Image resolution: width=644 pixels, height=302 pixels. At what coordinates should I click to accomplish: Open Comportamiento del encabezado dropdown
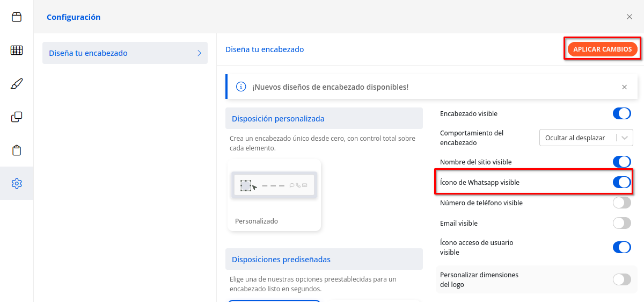(x=586, y=138)
